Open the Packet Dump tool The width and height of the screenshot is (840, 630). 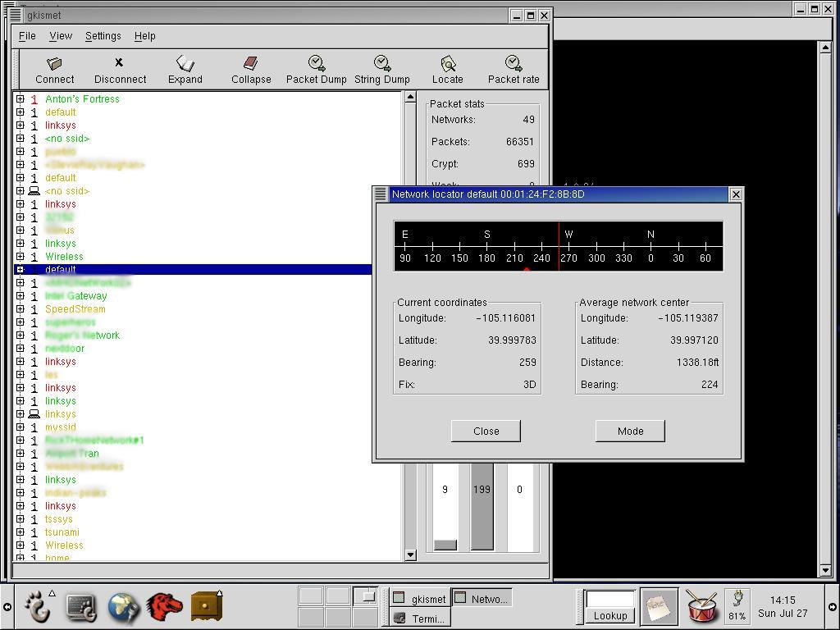tap(316, 69)
